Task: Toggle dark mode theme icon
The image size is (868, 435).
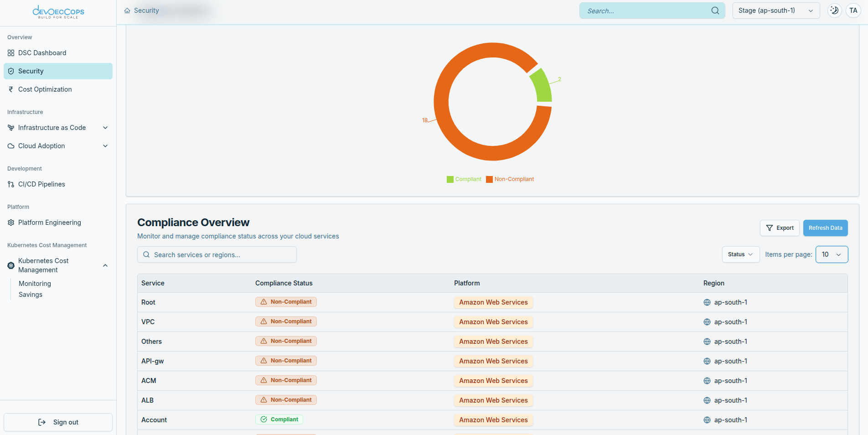Action: pyautogui.click(x=834, y=10)
